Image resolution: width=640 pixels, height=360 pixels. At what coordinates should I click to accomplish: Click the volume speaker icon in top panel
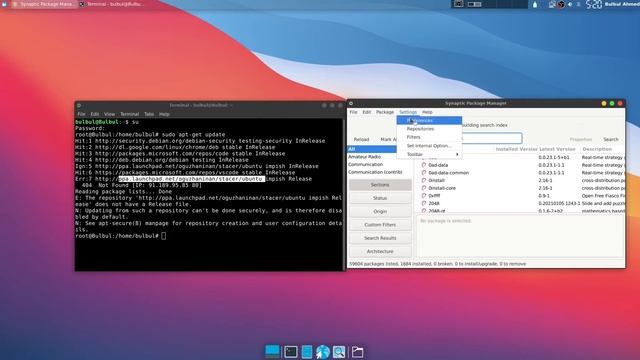coord(570,4)
